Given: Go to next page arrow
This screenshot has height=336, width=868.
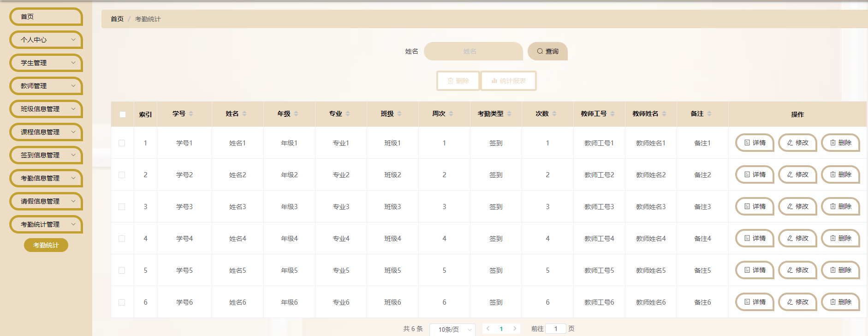Looking at the screenshot, I should (x=515, y=329).
